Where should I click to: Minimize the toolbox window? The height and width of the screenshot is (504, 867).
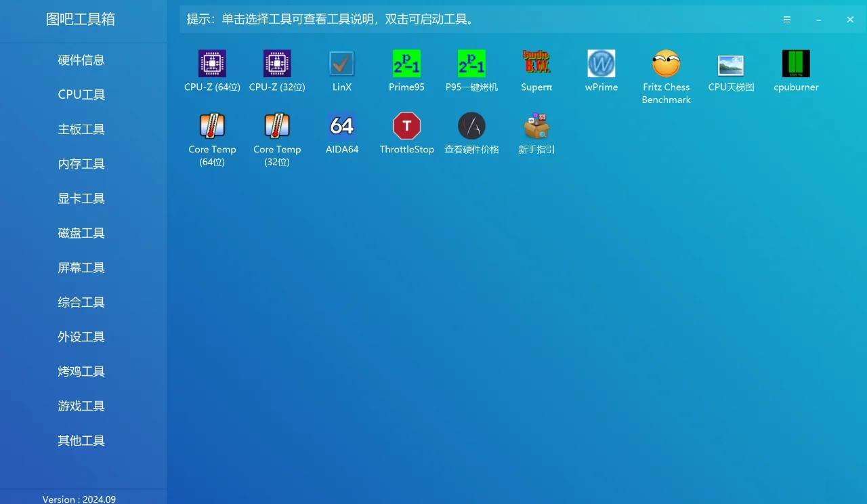tap(819, 20)
